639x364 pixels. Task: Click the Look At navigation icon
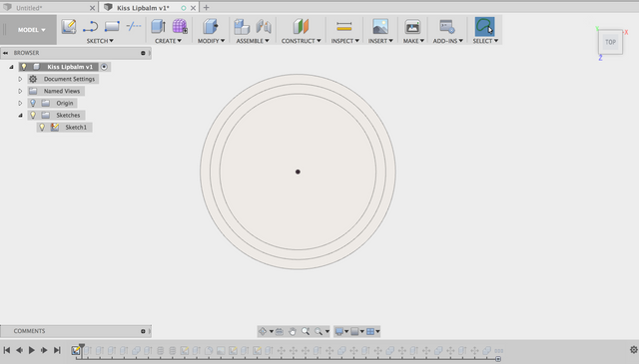pos(280,331)
